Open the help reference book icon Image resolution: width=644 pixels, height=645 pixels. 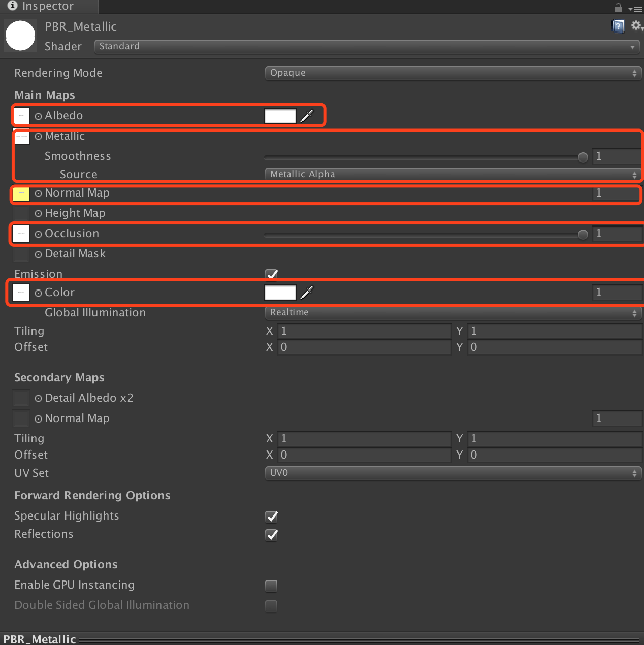(618, 26)
